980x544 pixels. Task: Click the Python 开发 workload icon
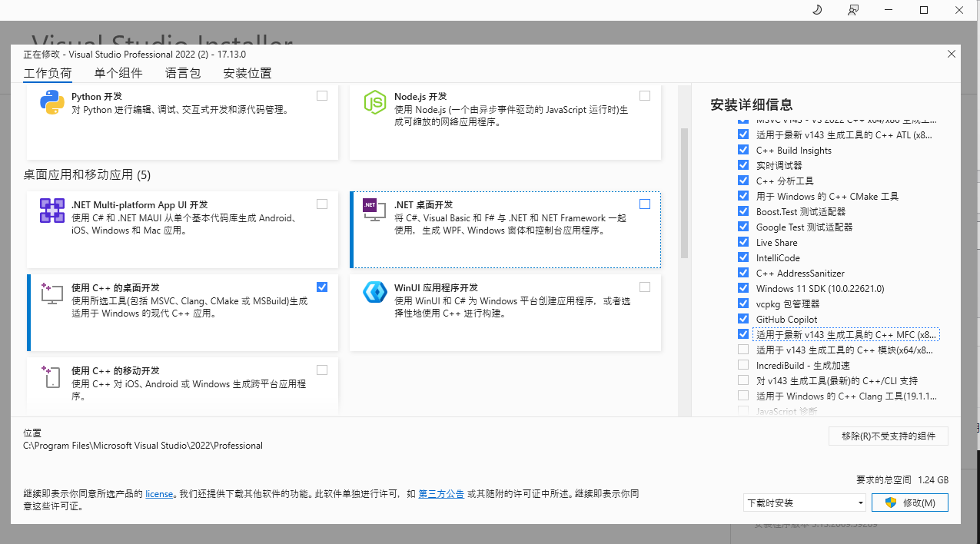[51, 101]
